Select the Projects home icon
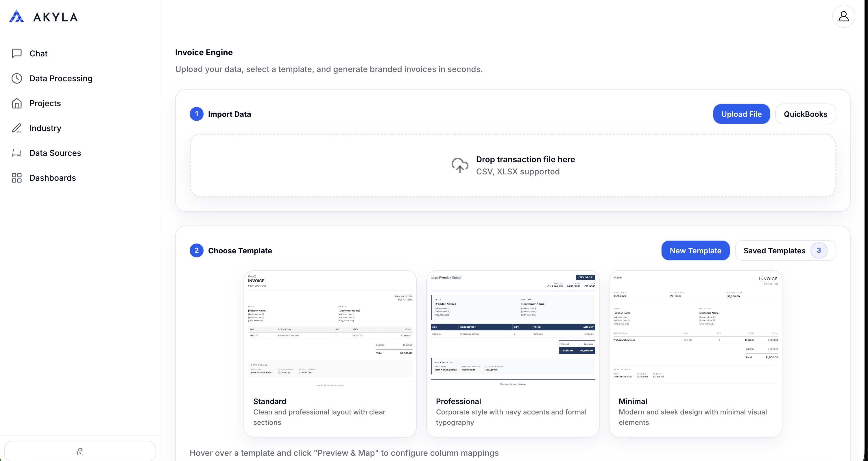 [x=17, y=103]
